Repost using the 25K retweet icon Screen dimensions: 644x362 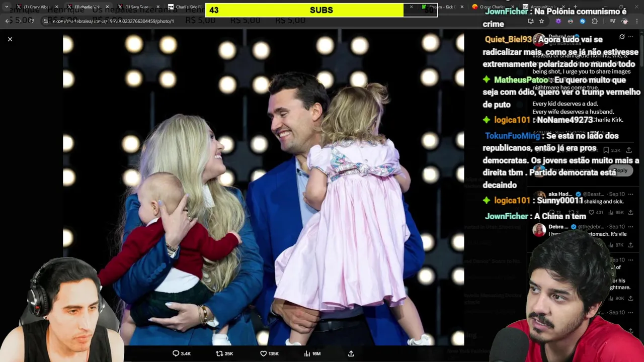pyautogui.click(x=224, y=353)
